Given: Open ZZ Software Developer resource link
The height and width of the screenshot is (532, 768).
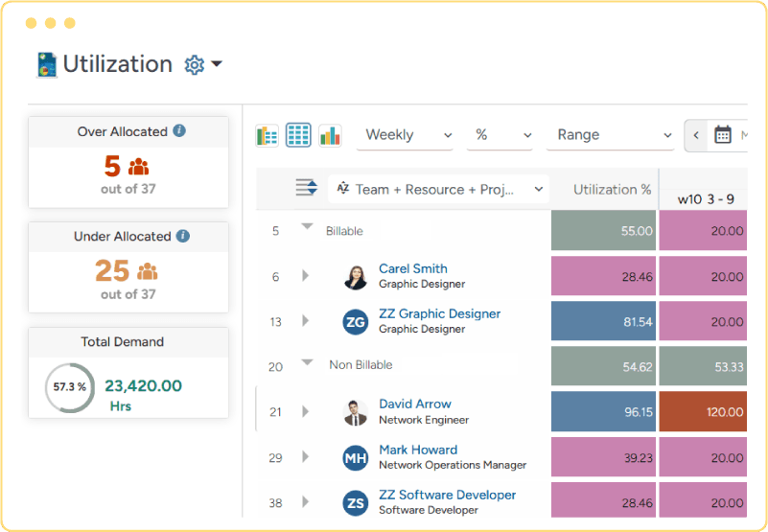Looking at the screenshot, I should pos(447,495).
